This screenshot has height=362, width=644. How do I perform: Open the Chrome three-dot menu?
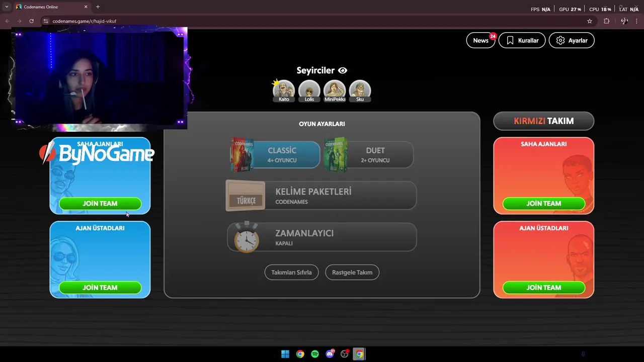pos(637,21)
